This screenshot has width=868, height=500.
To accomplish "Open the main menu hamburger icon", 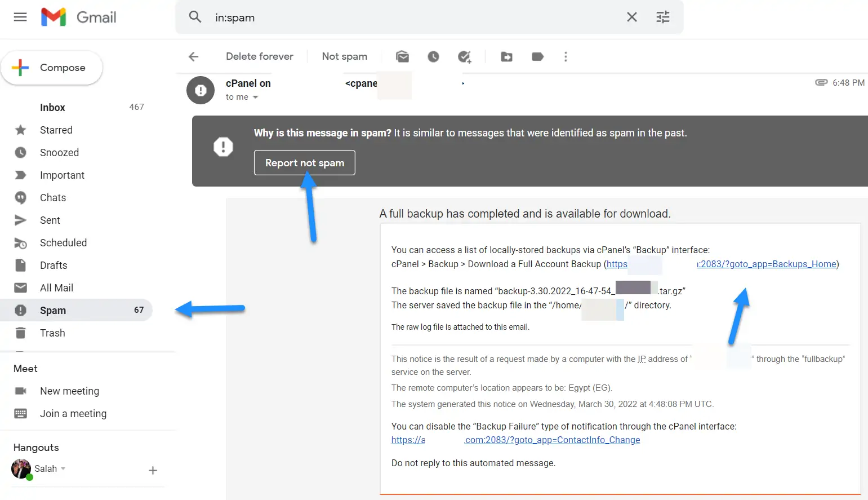I will [x=20, y=17].
